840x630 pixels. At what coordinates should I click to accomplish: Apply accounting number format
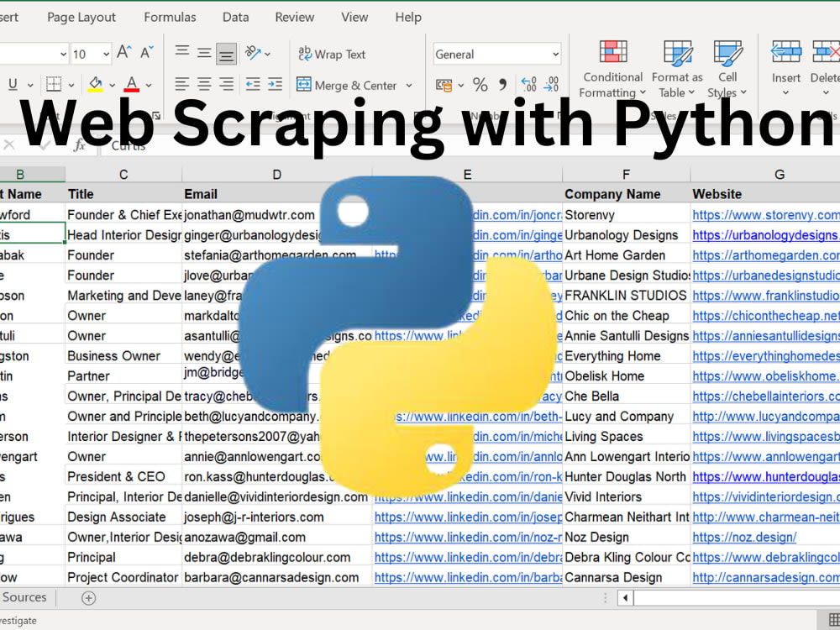click(x=444, y=85)
